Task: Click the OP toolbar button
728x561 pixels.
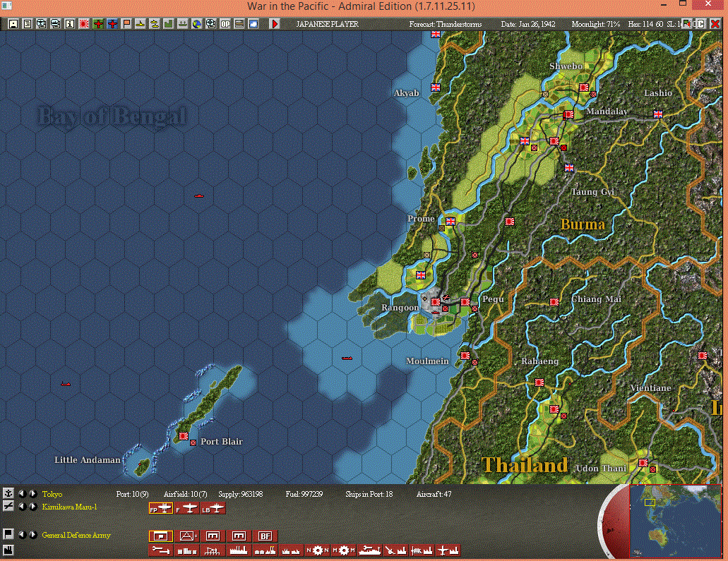Action: pos(225,24)
